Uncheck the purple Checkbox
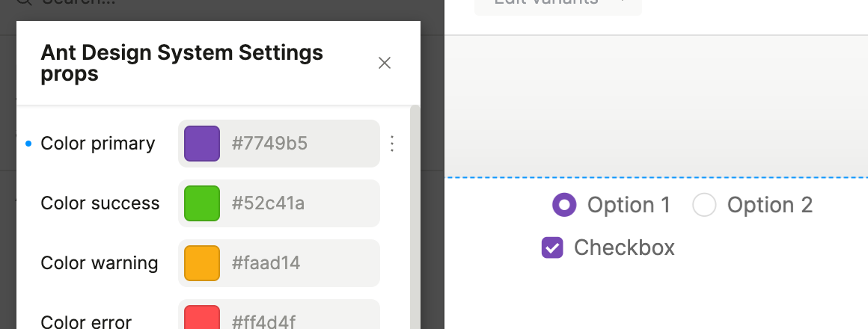The width and height of the screenshot is (868, 329). (x=552, y=247)
